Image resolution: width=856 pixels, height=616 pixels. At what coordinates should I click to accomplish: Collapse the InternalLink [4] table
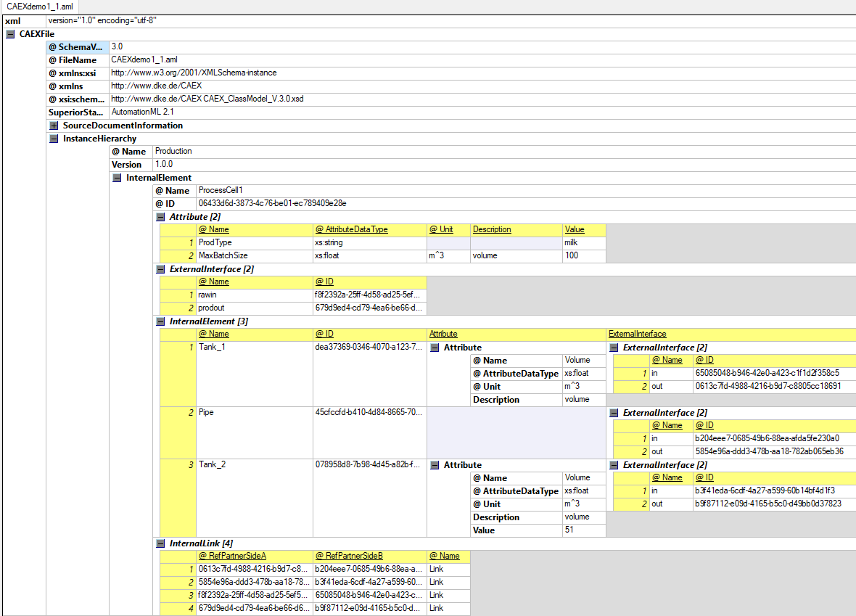click(x=160, y=543)
